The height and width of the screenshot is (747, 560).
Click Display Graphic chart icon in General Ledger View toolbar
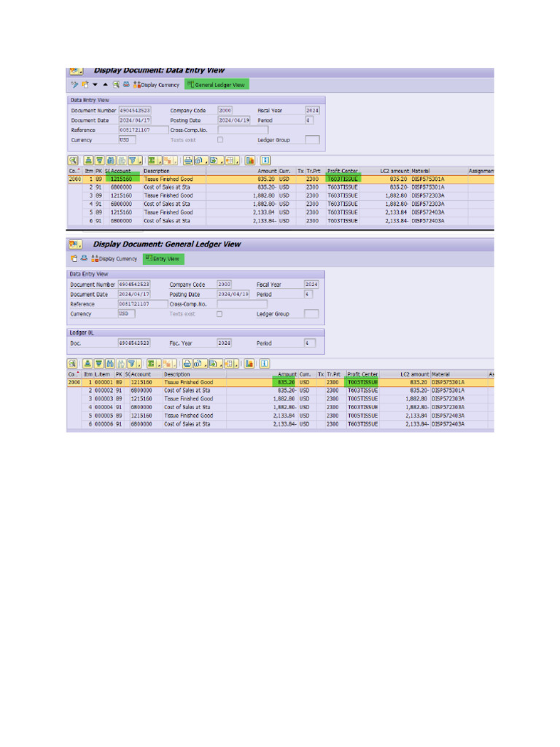(x=249, y=364)
